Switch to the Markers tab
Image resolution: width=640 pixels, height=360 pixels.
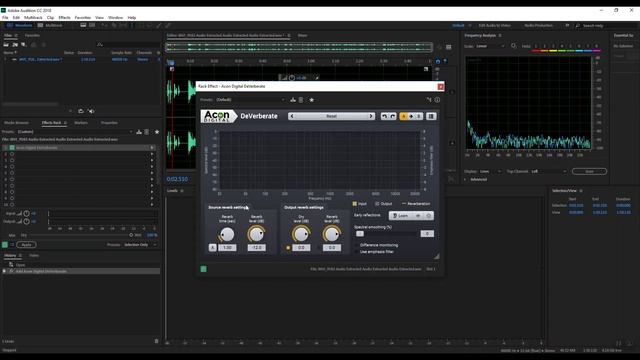(81, 122)
